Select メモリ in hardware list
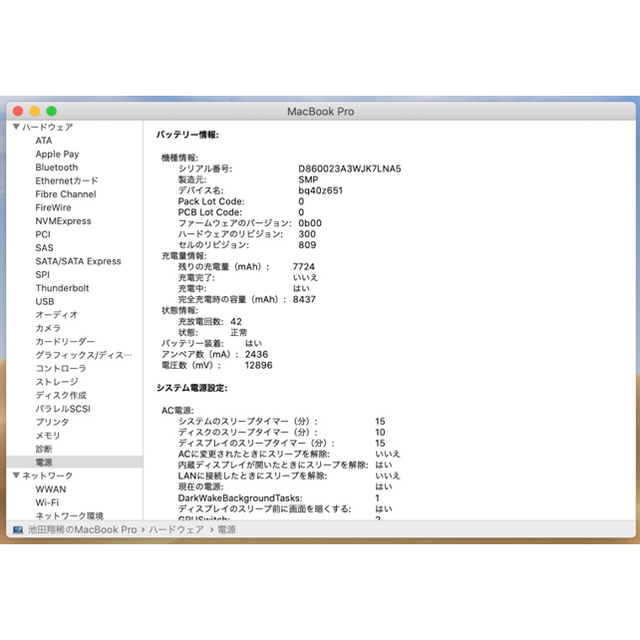 pos(48,435)
